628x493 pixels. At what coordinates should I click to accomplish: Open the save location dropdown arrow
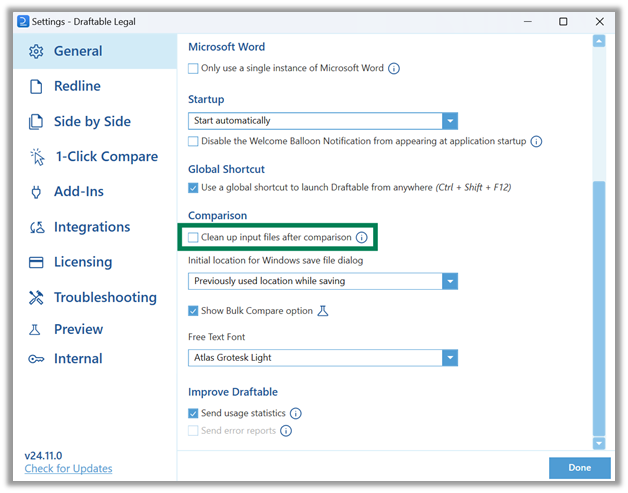point(450,281)
